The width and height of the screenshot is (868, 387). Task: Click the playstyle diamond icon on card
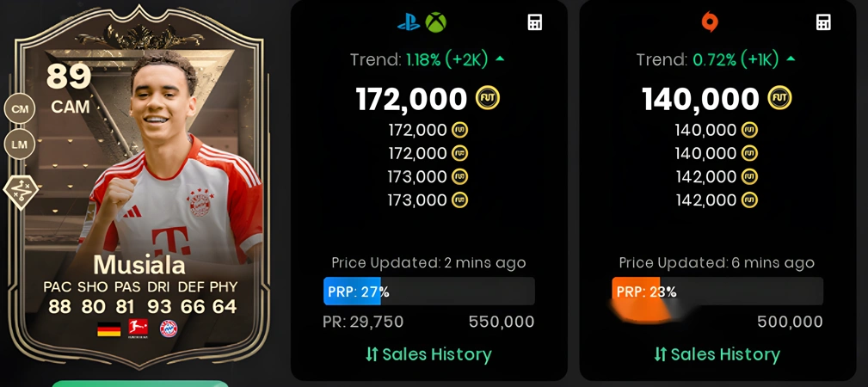(20, 190)
